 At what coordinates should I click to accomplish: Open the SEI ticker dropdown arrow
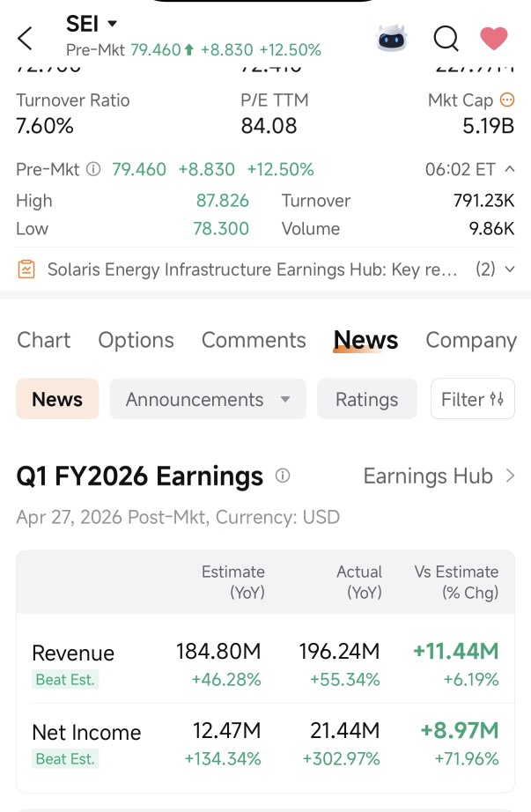click(112, 23)
